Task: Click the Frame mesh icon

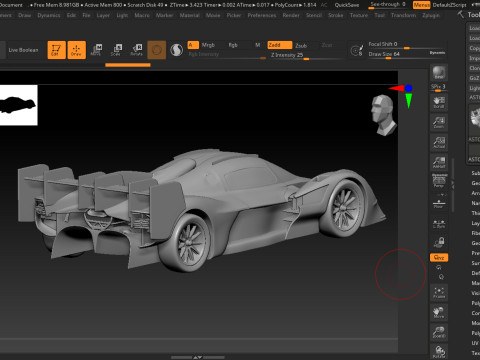Action: point(439,292)
